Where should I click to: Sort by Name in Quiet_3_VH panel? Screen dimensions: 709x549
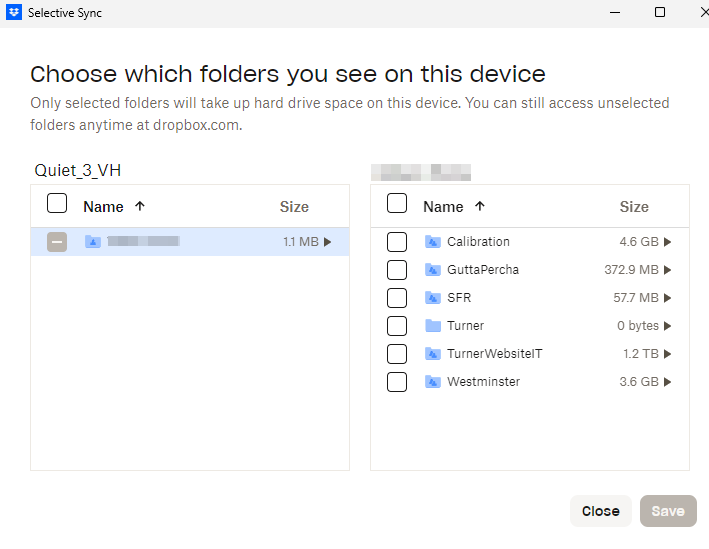(104, 207)
